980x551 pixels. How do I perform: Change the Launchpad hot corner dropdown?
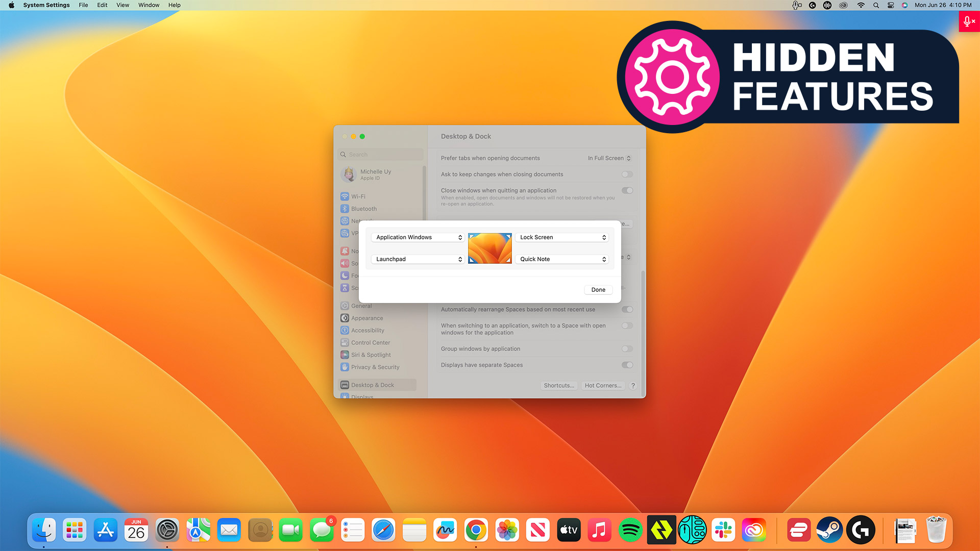[418, 259]
